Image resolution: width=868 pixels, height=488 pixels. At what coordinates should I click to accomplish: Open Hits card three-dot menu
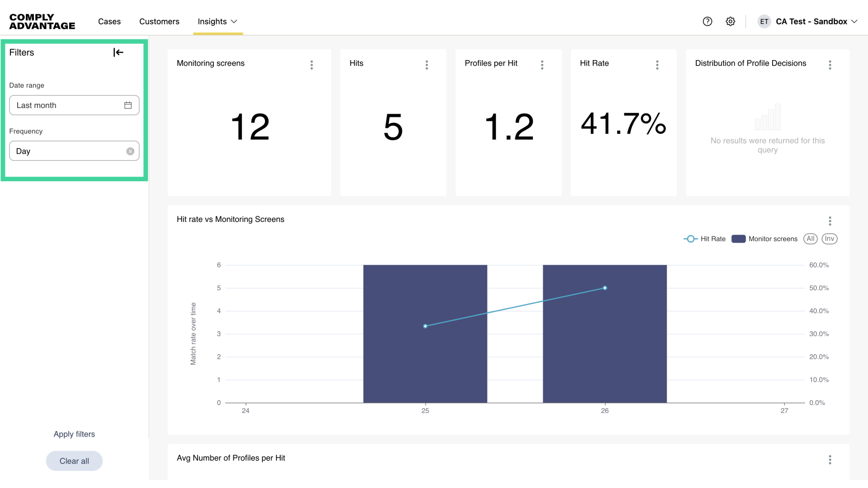click(427, 65)
